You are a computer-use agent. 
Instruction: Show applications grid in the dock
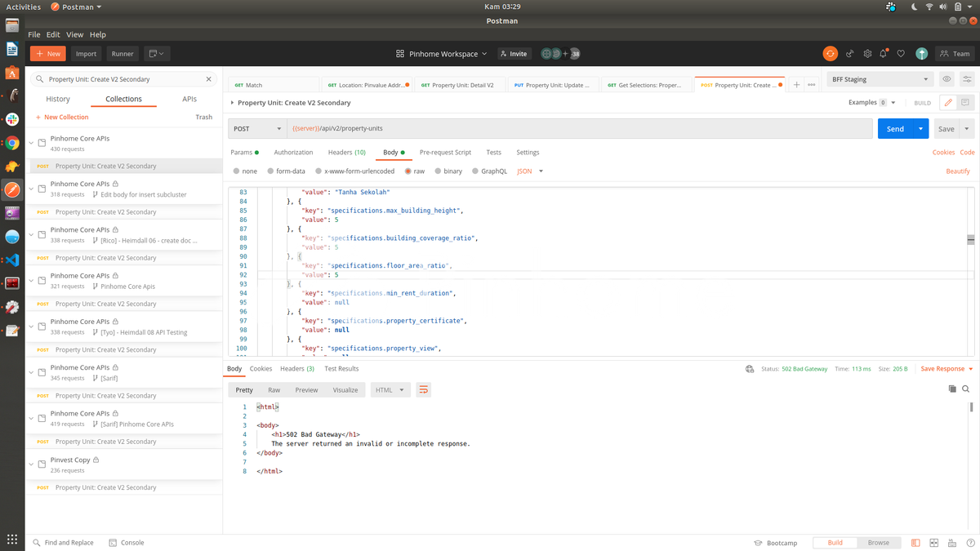click(x=12, y=539)
